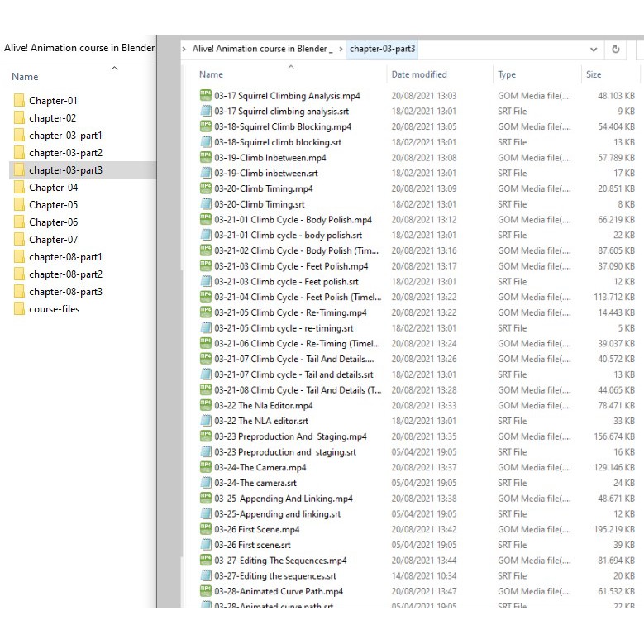The height and width of the screenshot is (644, 644).
Task: Click the chapter-03-part3 folder icon in left pane
Action: click(x=19, y=170)
